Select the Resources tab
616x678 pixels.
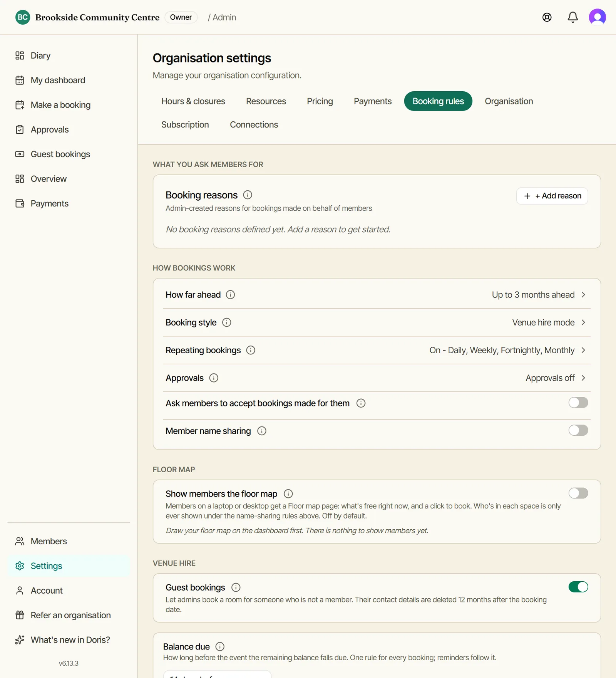click(266, 101)
